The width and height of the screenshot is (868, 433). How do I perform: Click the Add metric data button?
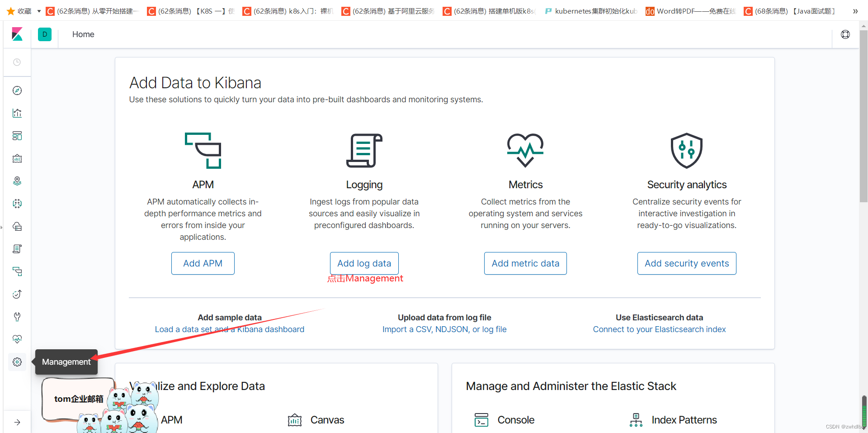click(x=525, y=263)
